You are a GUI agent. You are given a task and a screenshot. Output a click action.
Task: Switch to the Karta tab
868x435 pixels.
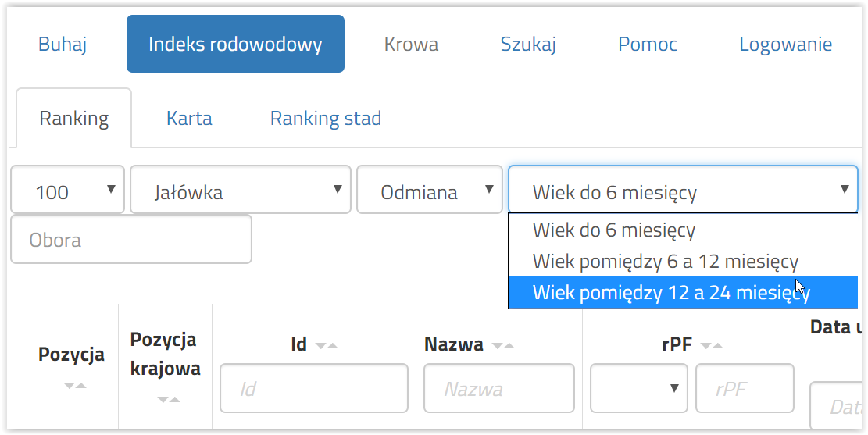(189, 119)
